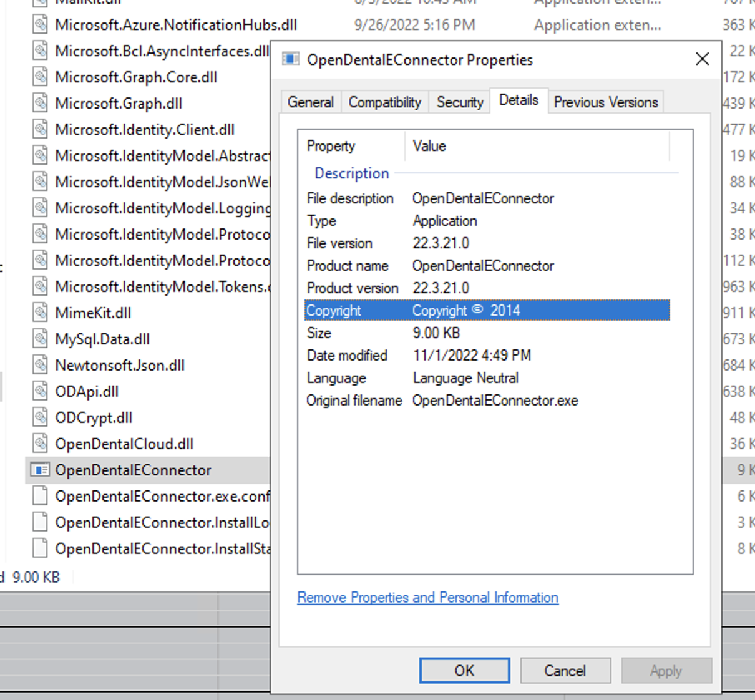This screenshot has width=755, height=700.
Task: Click the Microsoft.Graph.dll file icon
Action: (41, 104)
